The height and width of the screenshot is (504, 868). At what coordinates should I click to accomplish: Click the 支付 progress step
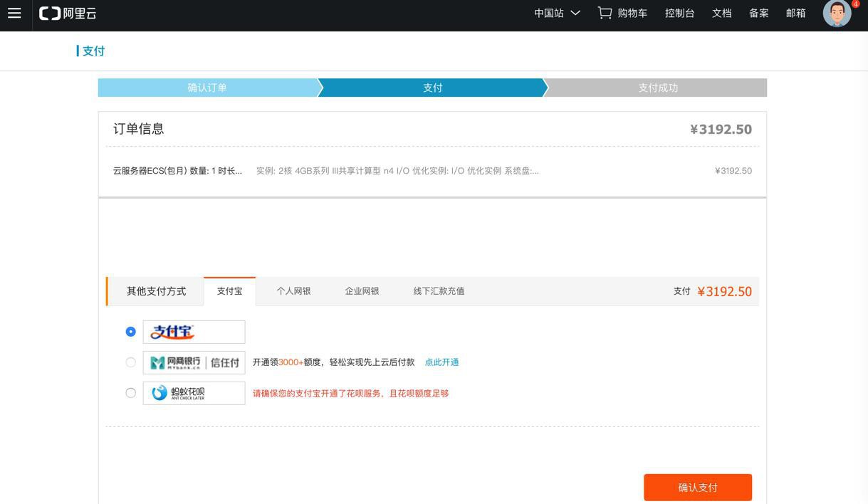[x=433, y=88]
